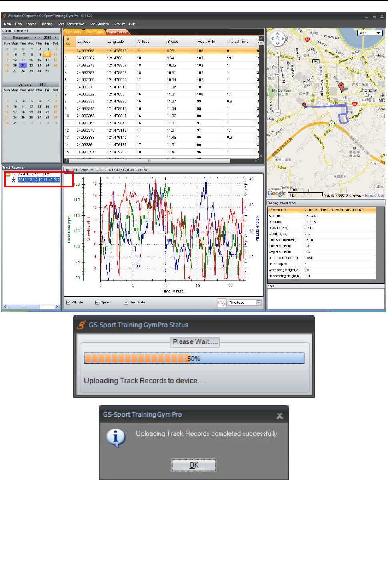Uncheck the Heart Rate checkbox
This screenshot has height=588, width=388.
(126, 303)
